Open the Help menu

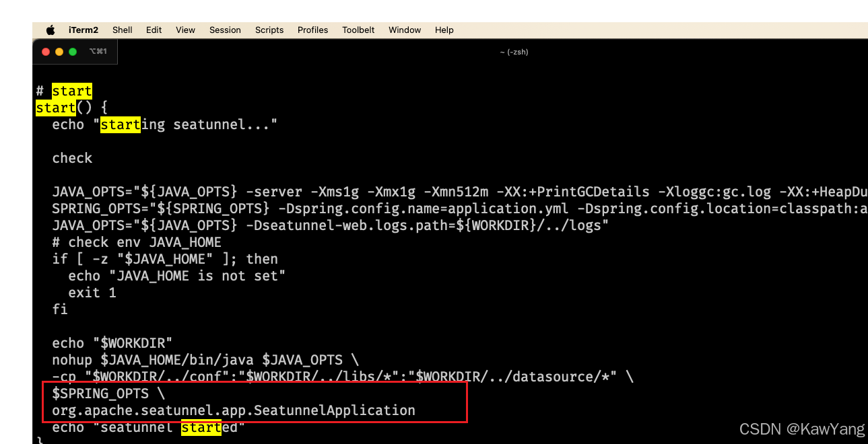point(444,30)
